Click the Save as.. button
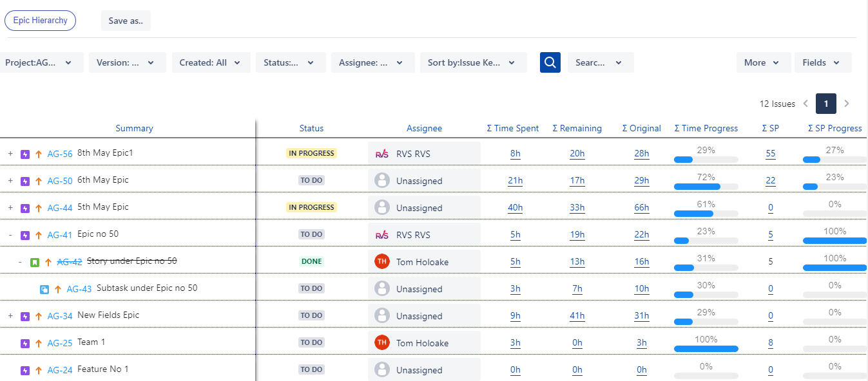 tap(125, 20)
